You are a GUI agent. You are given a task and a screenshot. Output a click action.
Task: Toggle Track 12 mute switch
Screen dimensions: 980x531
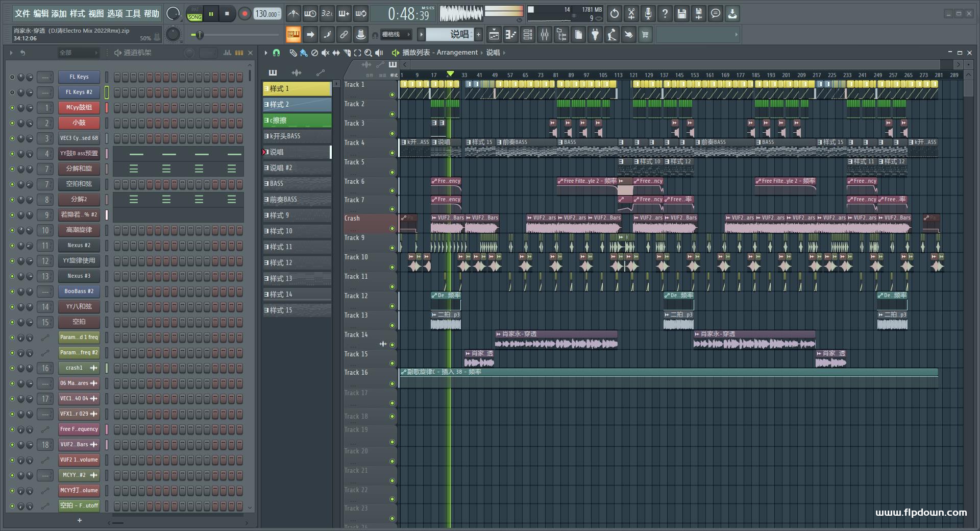click(x=392, y=306)
